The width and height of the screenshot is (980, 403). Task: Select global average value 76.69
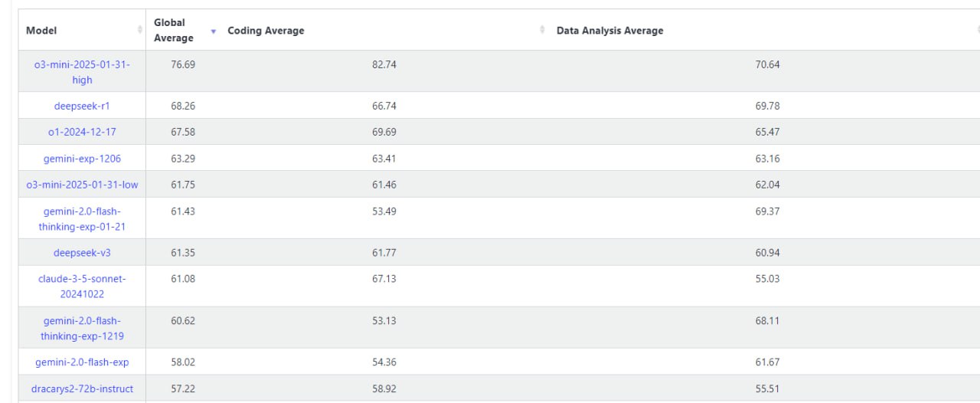click(183, 64)
